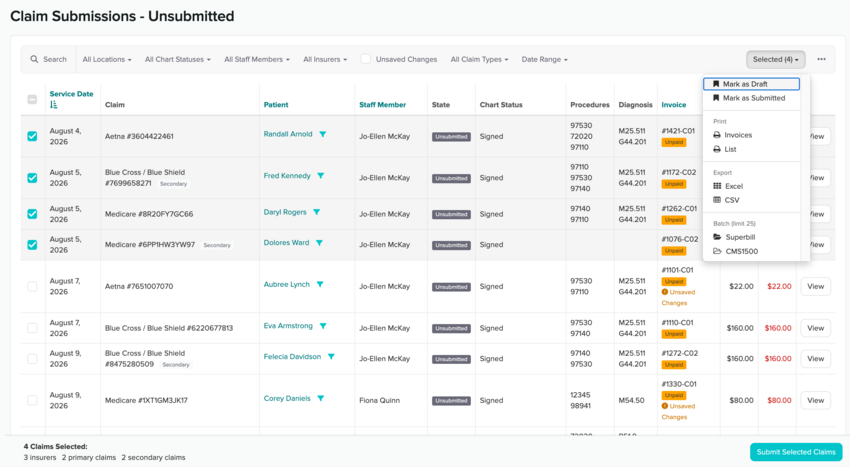The image size is (850, 467).
Task: Sort by the Service Date column header
Action: [x=71, y=94]
